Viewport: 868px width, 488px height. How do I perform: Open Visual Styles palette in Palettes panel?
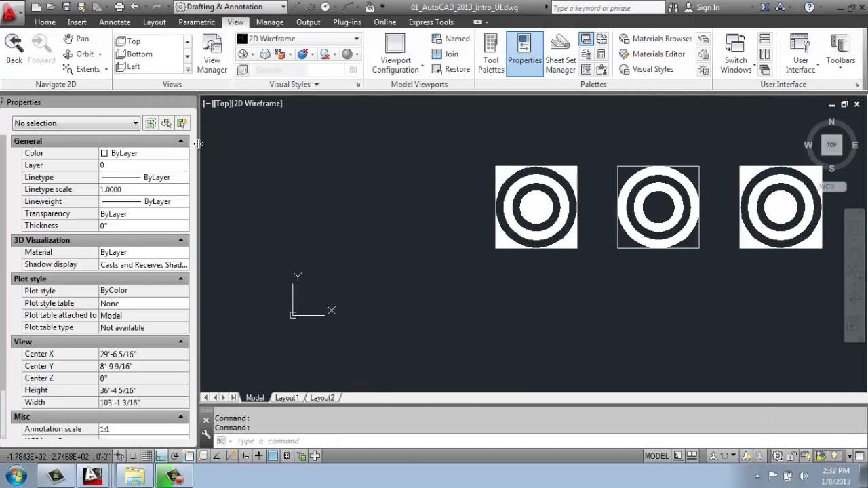click(646, 69)
